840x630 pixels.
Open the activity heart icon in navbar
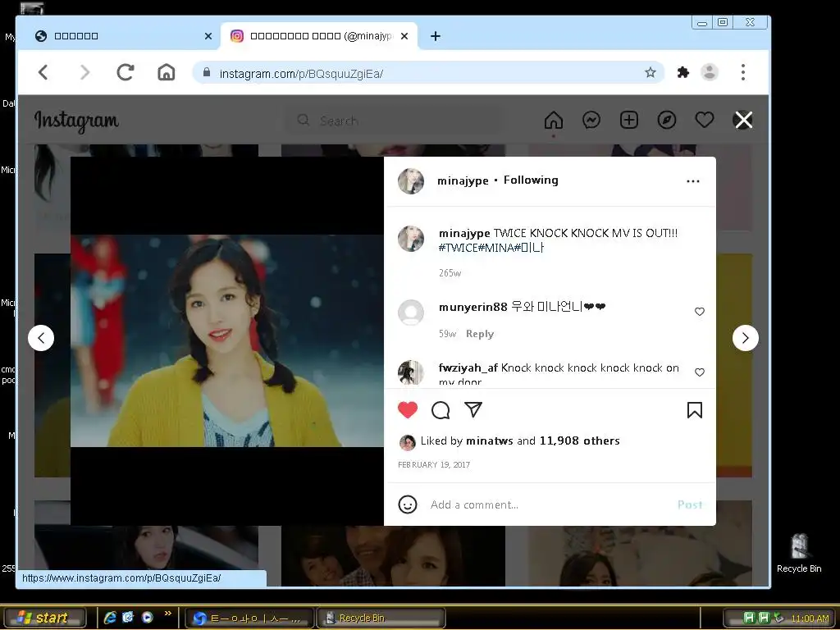(705, 120)
